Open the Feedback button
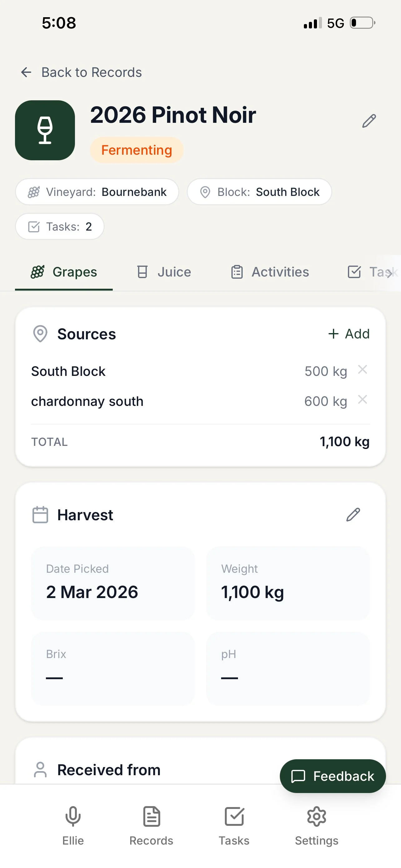Image resolution: width=401 pixels, height=868 pixels. coord(333,776)
